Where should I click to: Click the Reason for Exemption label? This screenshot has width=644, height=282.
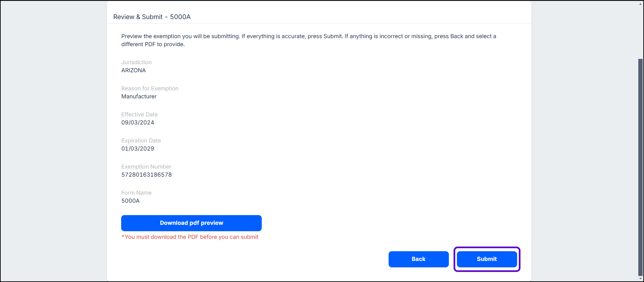150,89
